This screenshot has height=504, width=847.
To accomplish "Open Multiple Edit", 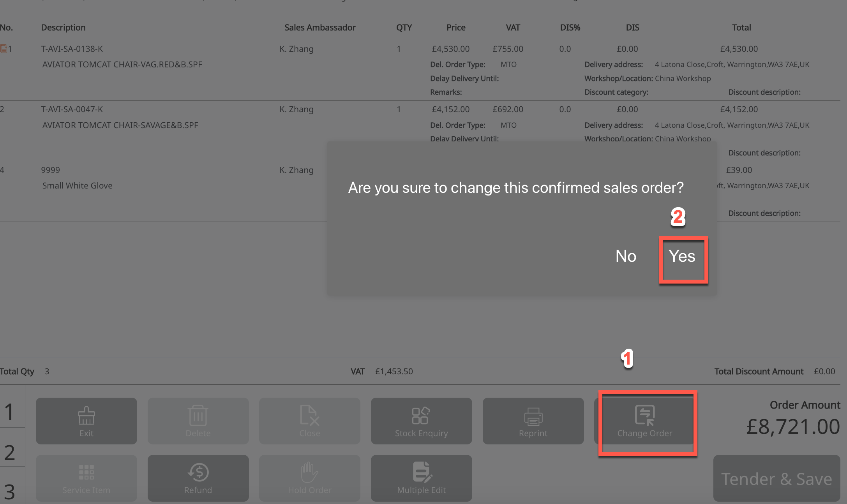I will 421,478.
